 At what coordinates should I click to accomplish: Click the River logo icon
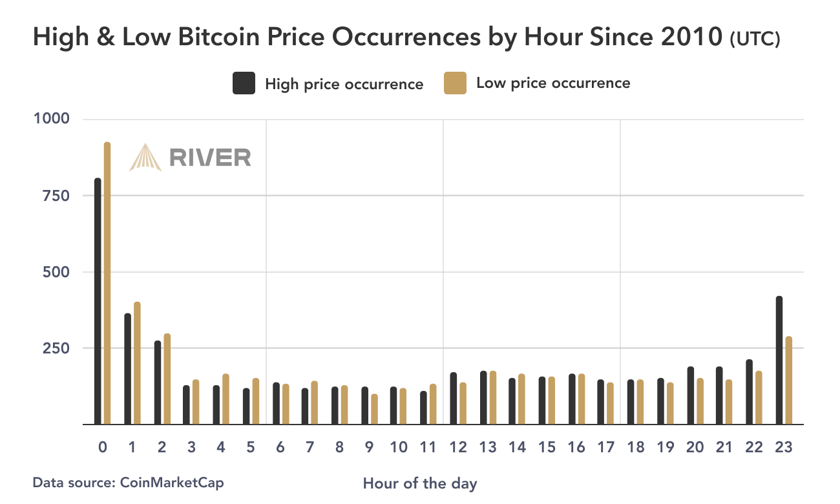(145, 157)
